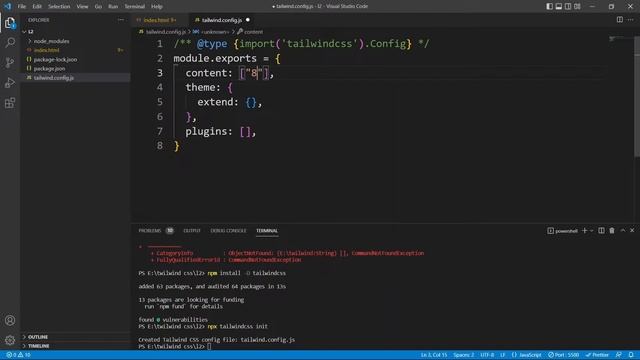
Task: Click the Prettier status item
Action: coord(597,355)
